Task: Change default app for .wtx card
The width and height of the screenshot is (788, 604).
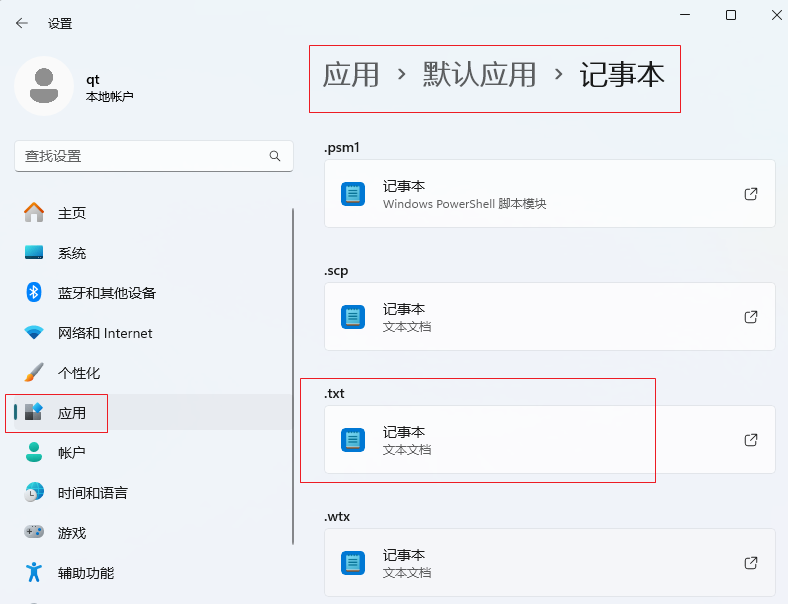Action: pyautogui.click(x=550, y=563)
